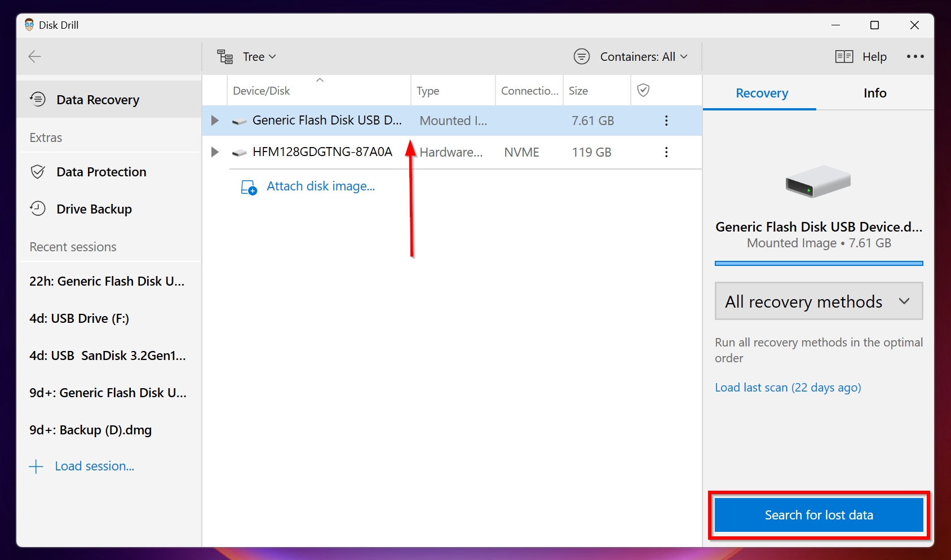Click the Generic Flash Disk drive icon
The height and width of the screenshot is (560, 951).
coord(240,121)
